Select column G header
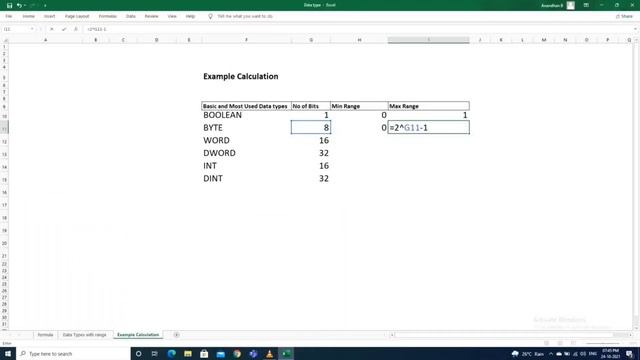The width and height of the screenshot is (640, 360). point(311,40)
